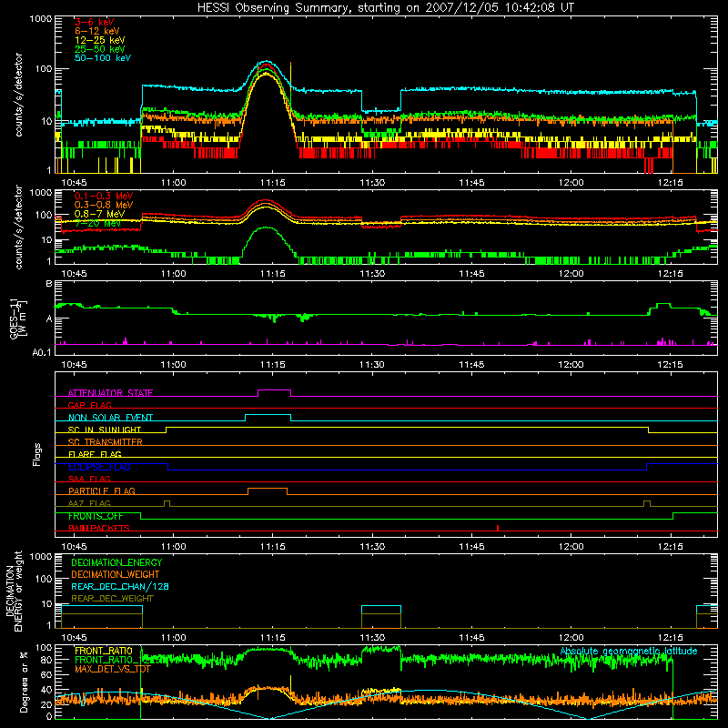Click the FLARE_FLAG label
Screen dimensions: 728x728
[95, 454]
